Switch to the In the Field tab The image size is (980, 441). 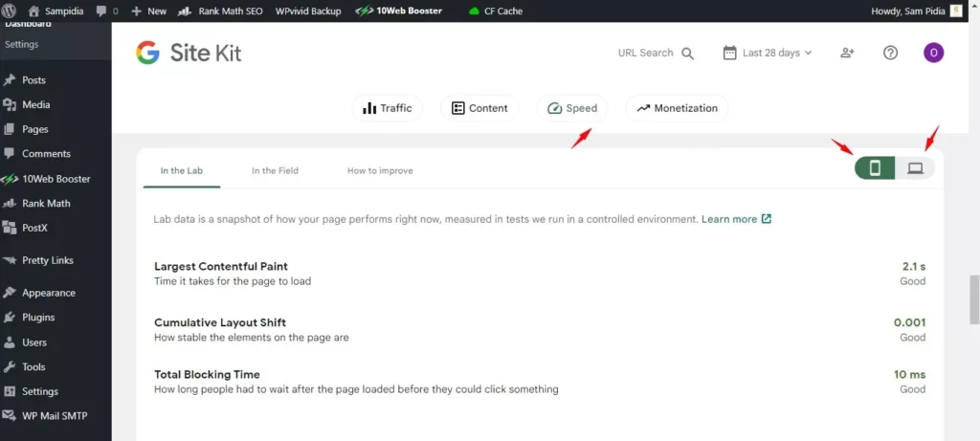tap(275, 170)
